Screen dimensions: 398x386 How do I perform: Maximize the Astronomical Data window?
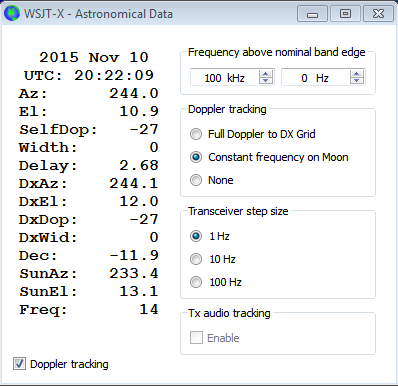click(x=345, y=14)
